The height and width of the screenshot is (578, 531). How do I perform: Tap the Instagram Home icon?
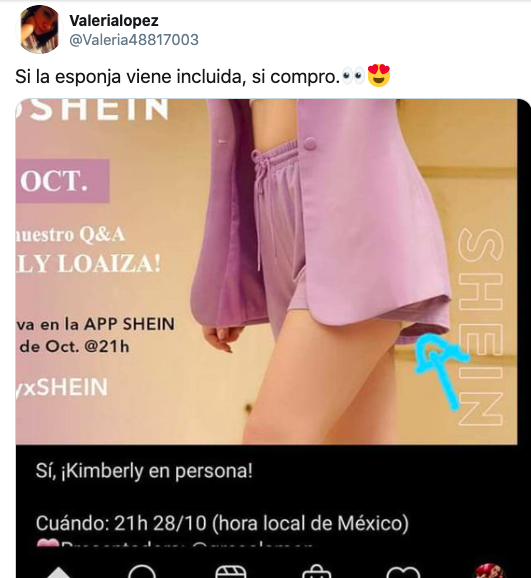[x=56, y=572]
